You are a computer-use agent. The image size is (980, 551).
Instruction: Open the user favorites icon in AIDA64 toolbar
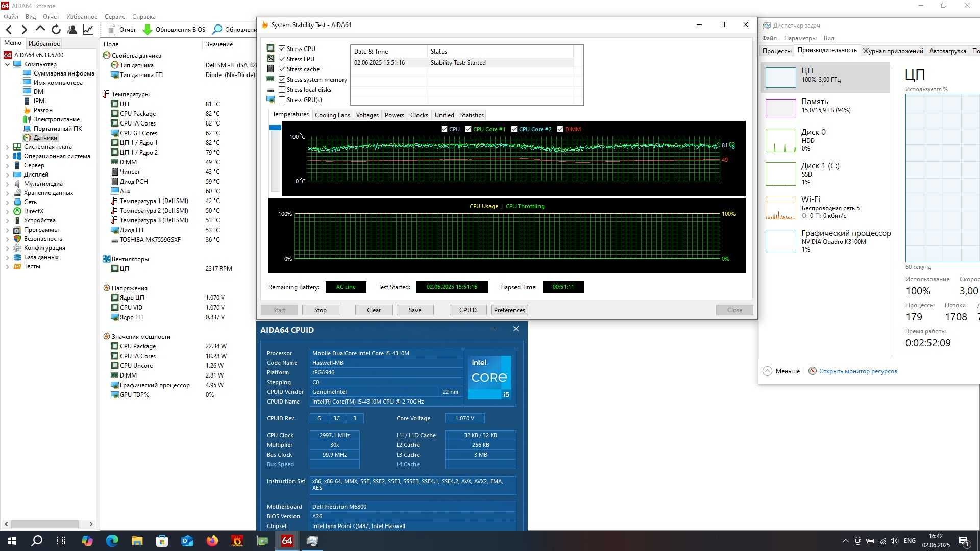(x=72, y=30)
